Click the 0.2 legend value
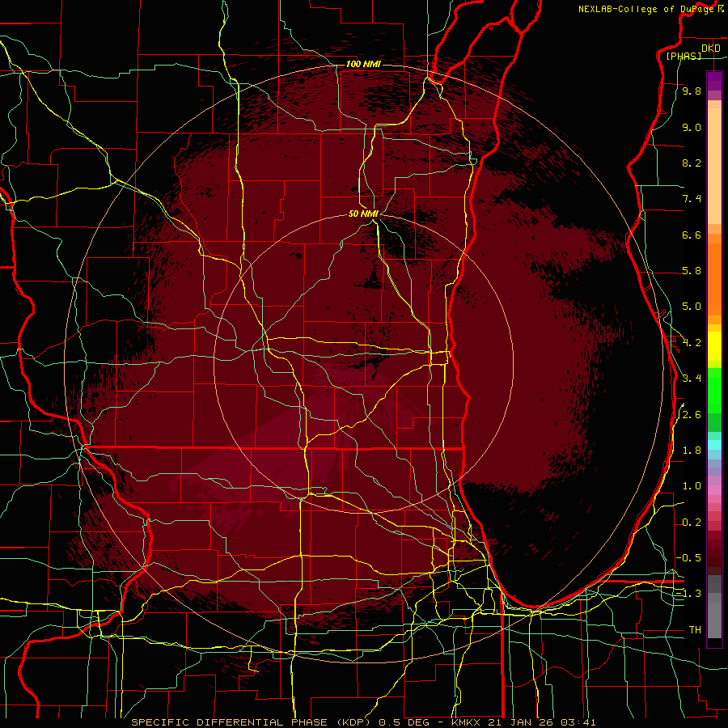 [x=692, y=523]
